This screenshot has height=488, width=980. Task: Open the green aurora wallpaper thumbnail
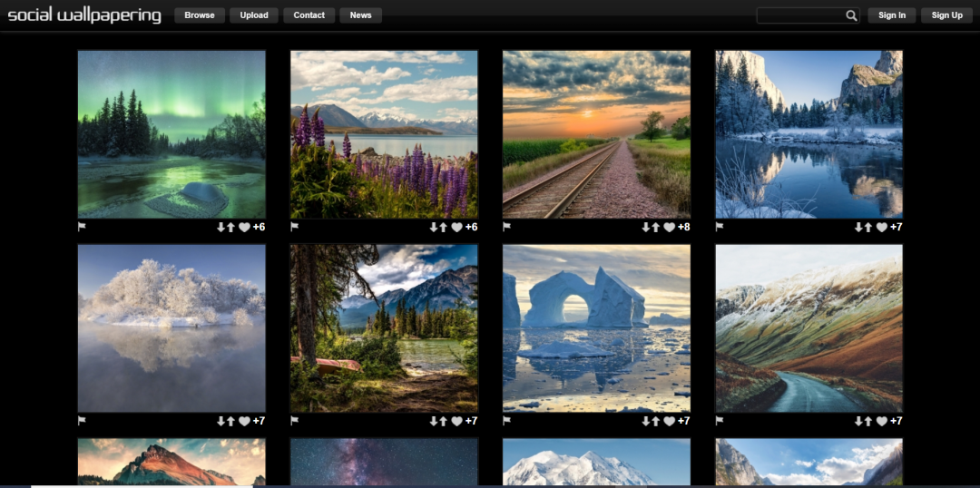[171, 134]
